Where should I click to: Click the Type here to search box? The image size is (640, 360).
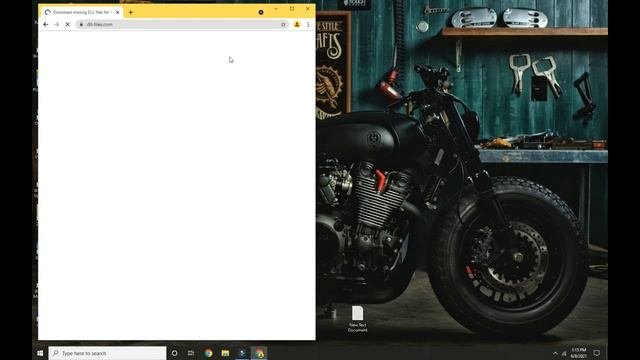coord(107,353)
